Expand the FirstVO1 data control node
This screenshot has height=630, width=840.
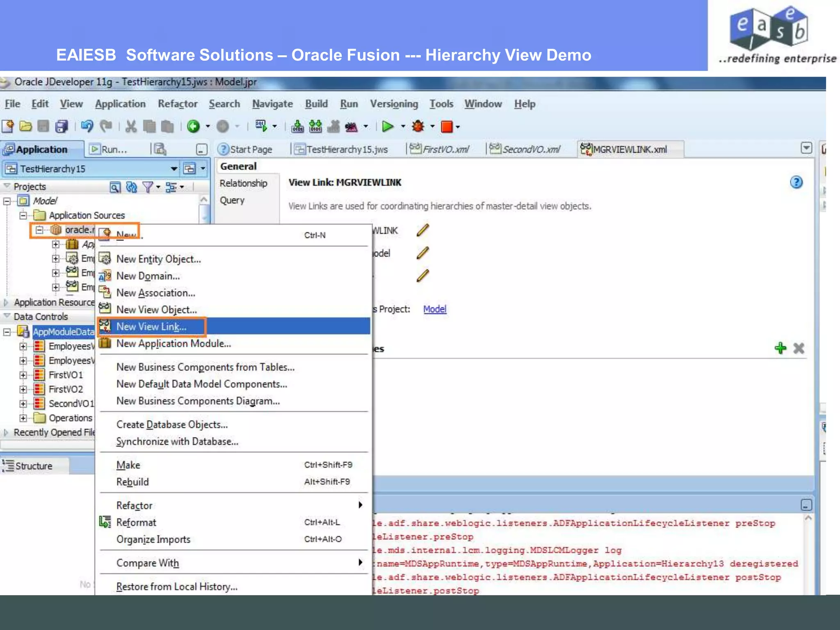23,375
